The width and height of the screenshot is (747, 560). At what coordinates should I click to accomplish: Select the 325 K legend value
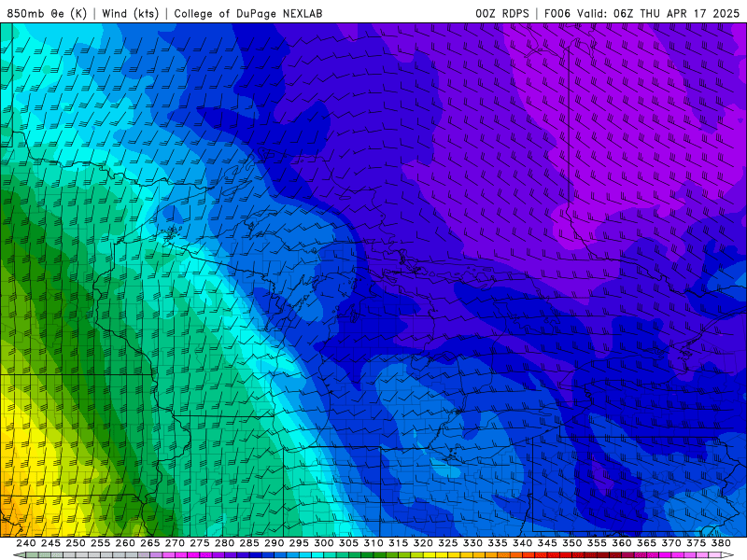(x=447, y=543)
